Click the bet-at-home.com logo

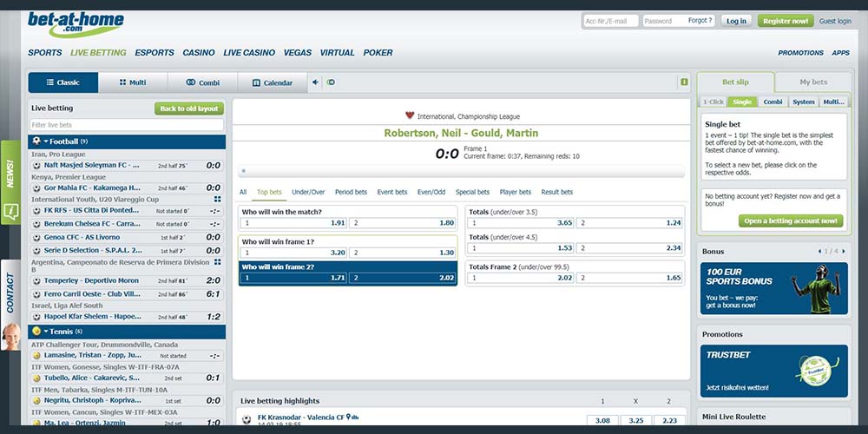point(76,23)
